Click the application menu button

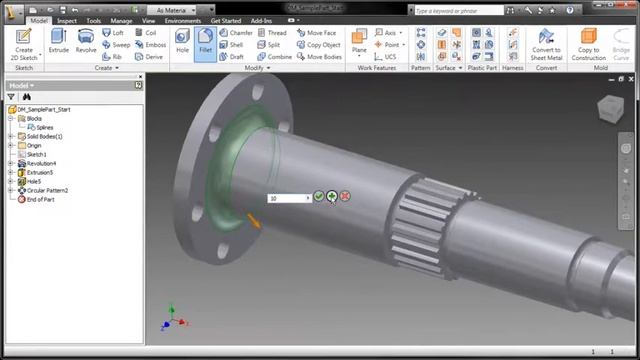pyautogui.click(x=13, y=12)
